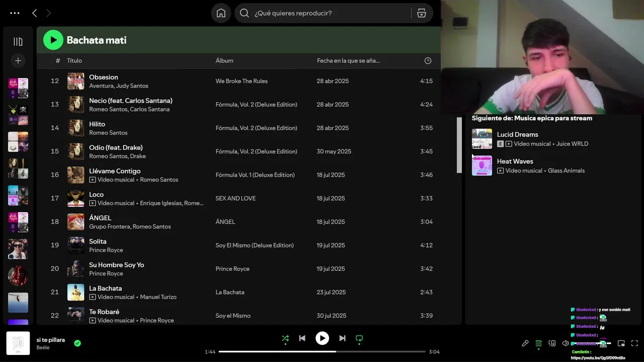
Task: Select the track Te Robaré
Action: pyautogui.click(x=104, y=312)
